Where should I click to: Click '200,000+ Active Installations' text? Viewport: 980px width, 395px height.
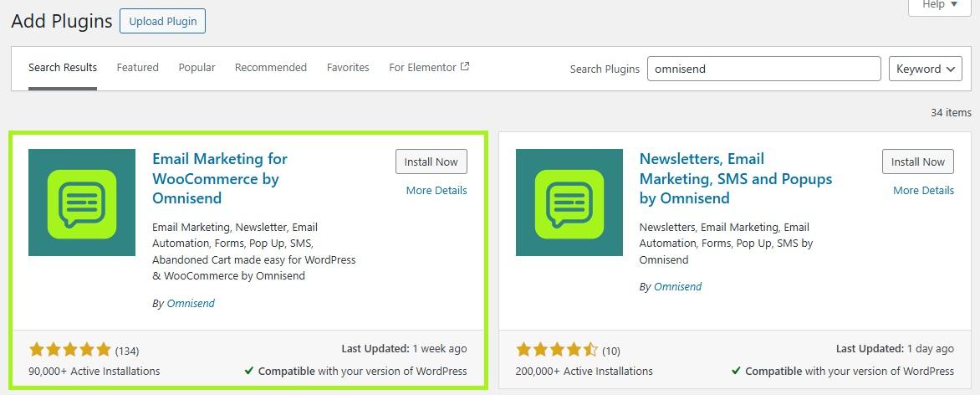point(584,372)
